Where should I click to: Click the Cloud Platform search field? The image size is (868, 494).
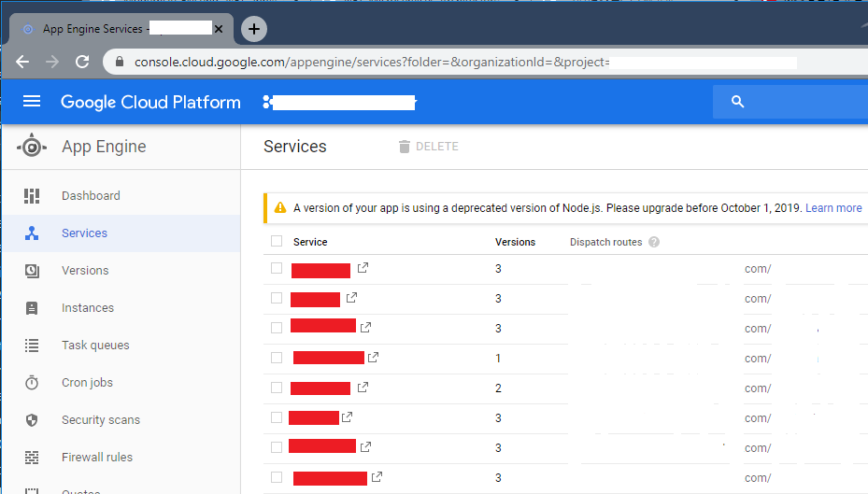(790, 101)
